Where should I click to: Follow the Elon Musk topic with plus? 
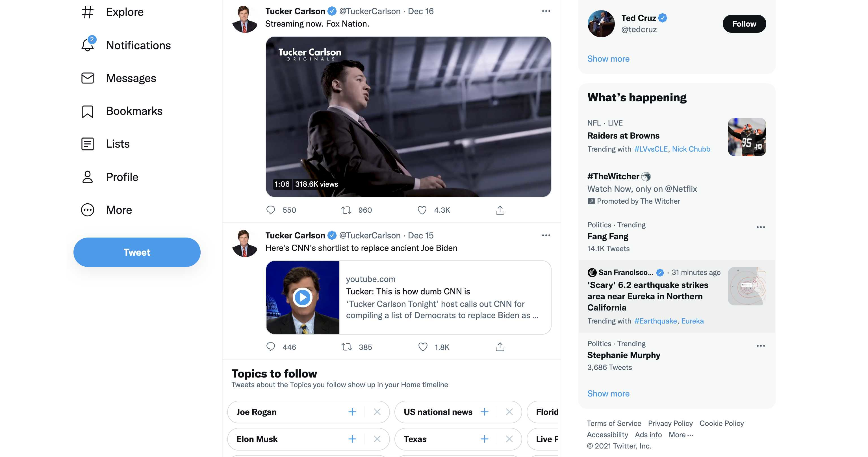click(x=352, y=439)
